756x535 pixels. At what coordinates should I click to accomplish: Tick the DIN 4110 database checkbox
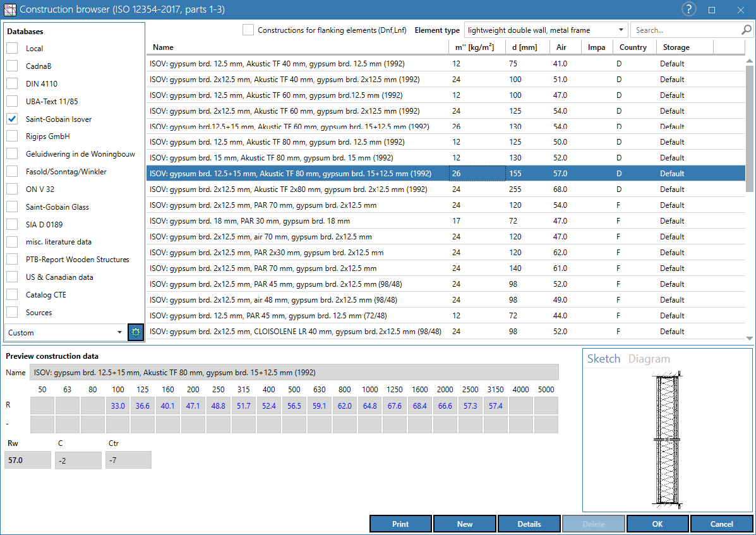pyautogui.click(x=13, y=83)
